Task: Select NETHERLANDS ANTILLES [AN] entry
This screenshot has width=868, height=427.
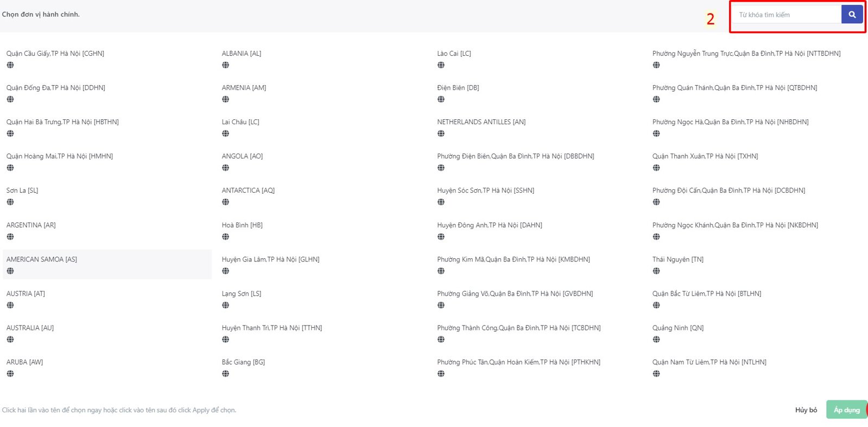Action: click(481, 122)
